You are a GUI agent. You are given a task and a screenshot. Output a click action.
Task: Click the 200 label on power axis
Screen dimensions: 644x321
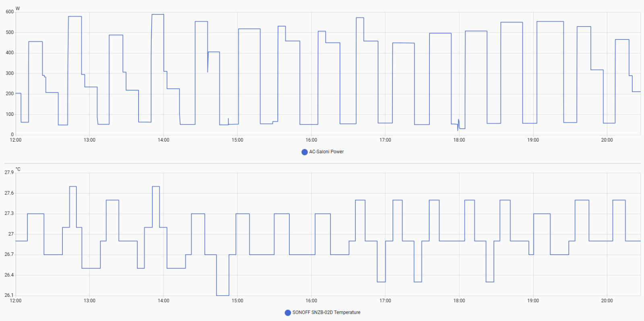point(10,94)
